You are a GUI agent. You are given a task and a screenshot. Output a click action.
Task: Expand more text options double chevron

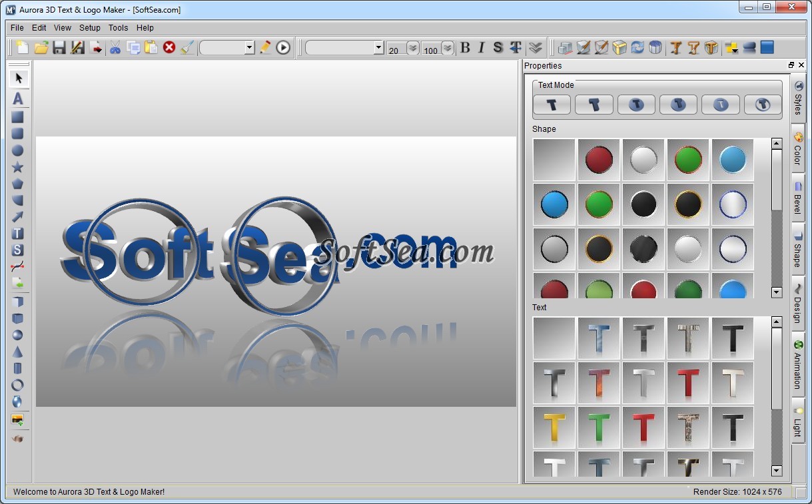536,47
